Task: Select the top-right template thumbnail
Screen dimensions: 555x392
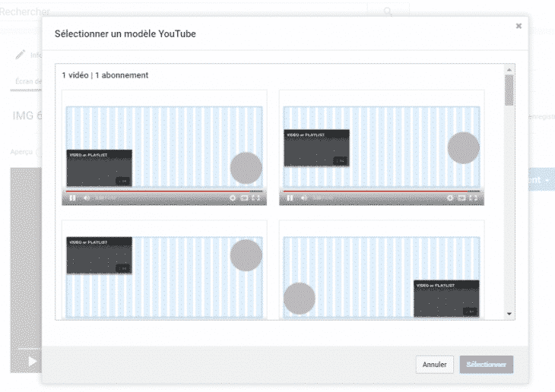Action: 382,148
